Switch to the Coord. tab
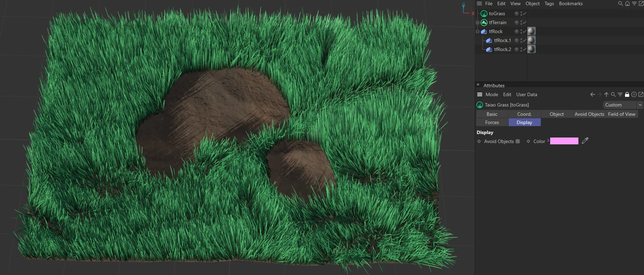644x275 pixels. point(524,114)
